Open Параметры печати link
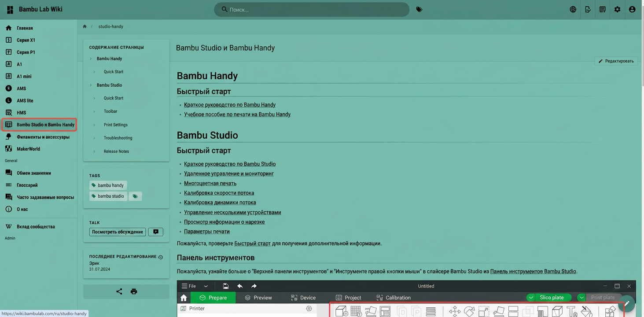644x317 pixels. [207, 232]
